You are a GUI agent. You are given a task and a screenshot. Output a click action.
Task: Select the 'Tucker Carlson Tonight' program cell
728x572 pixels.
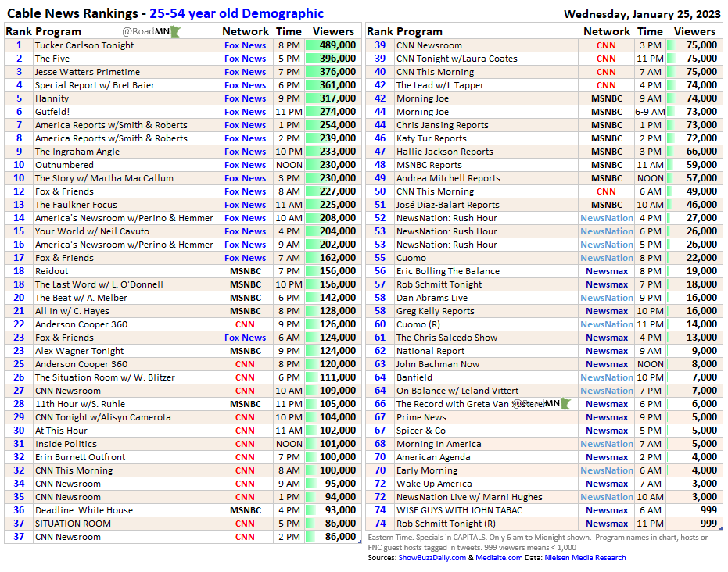(125, 45)
